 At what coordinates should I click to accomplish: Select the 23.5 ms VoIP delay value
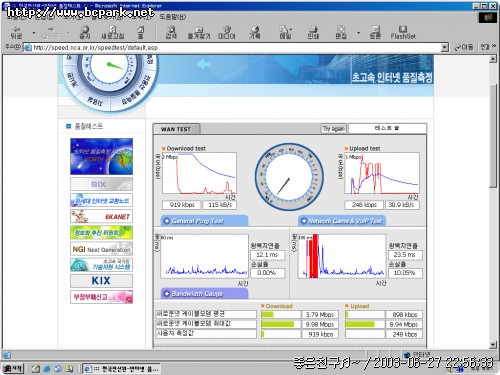coord(405,255)
